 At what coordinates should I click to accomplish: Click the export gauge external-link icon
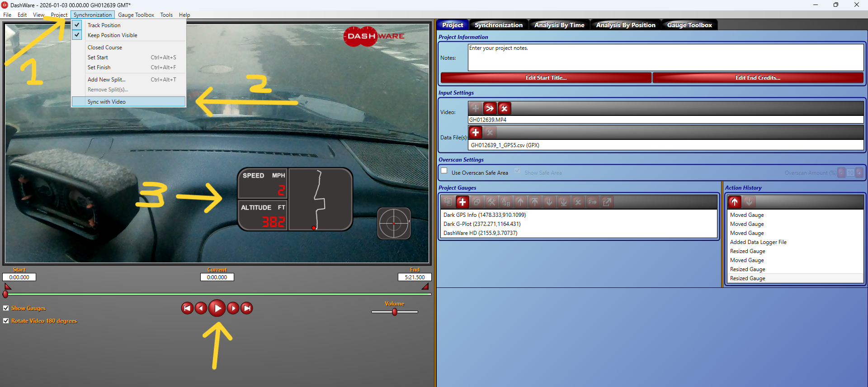607,202
